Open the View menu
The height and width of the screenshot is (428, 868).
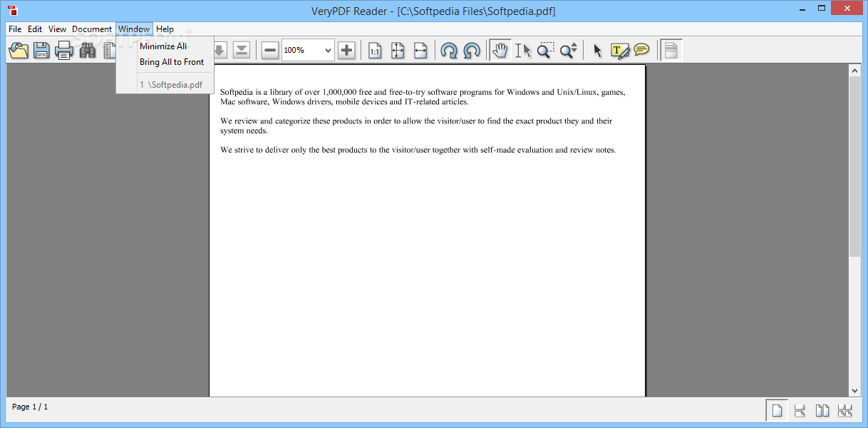point(57,29)
